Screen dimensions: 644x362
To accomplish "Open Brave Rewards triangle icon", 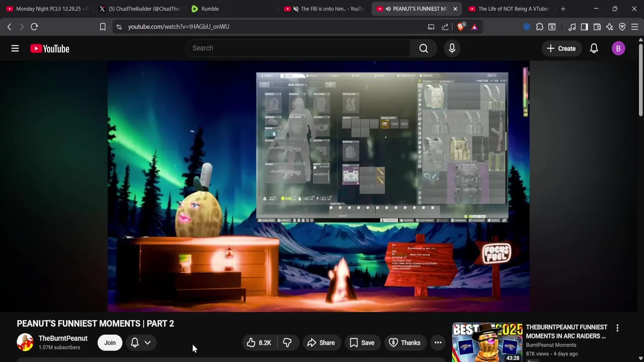I will [474, 27].
